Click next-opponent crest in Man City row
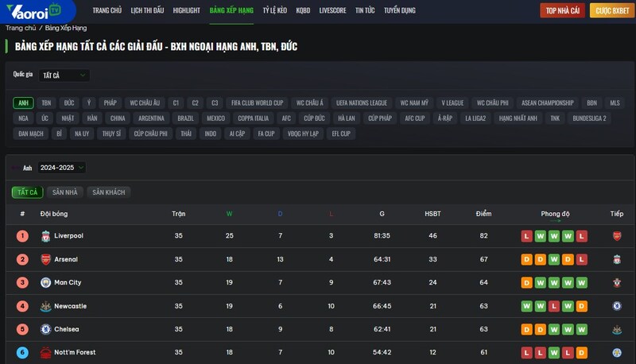Viewport: 636px width, 364px height. pyautogui.click(x=617, y=282)
